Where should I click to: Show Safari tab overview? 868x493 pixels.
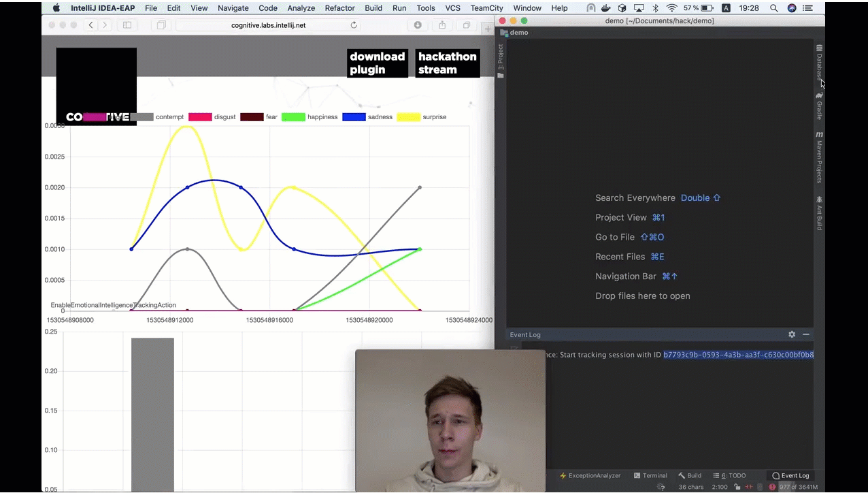pos(467,25)
